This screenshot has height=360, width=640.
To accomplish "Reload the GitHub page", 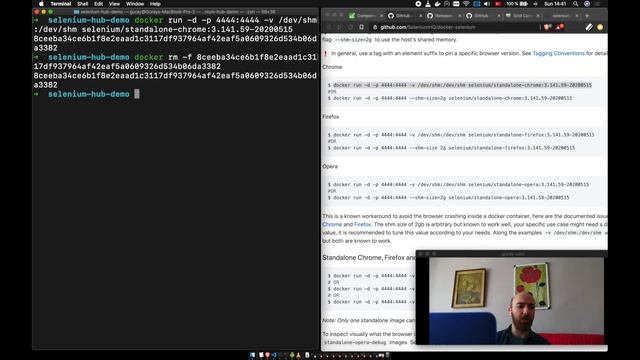I will pos(350,27).
